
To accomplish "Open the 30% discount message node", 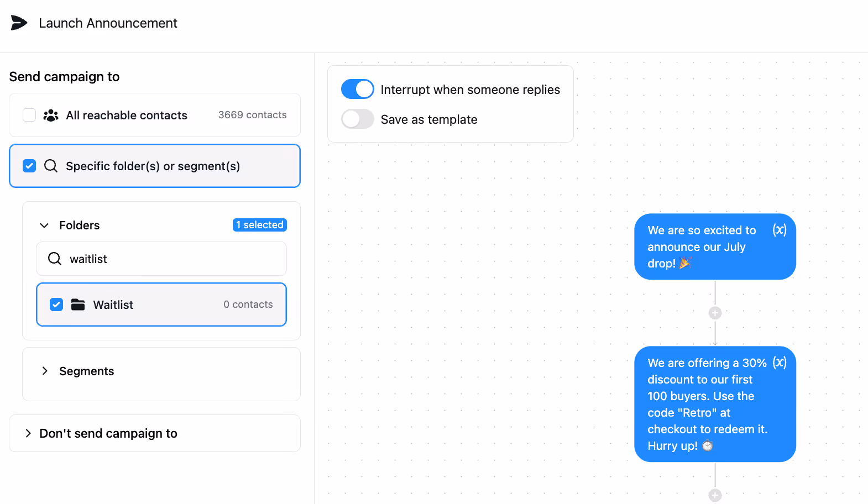I will 715,404.
